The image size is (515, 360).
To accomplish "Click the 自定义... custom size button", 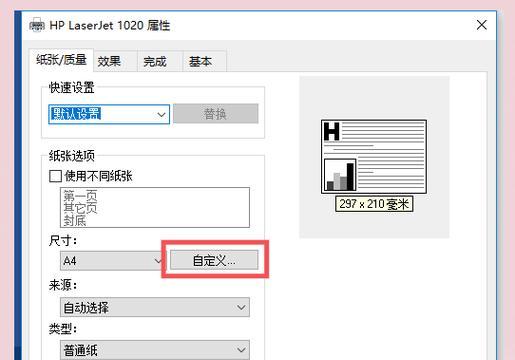I will 214,260.
